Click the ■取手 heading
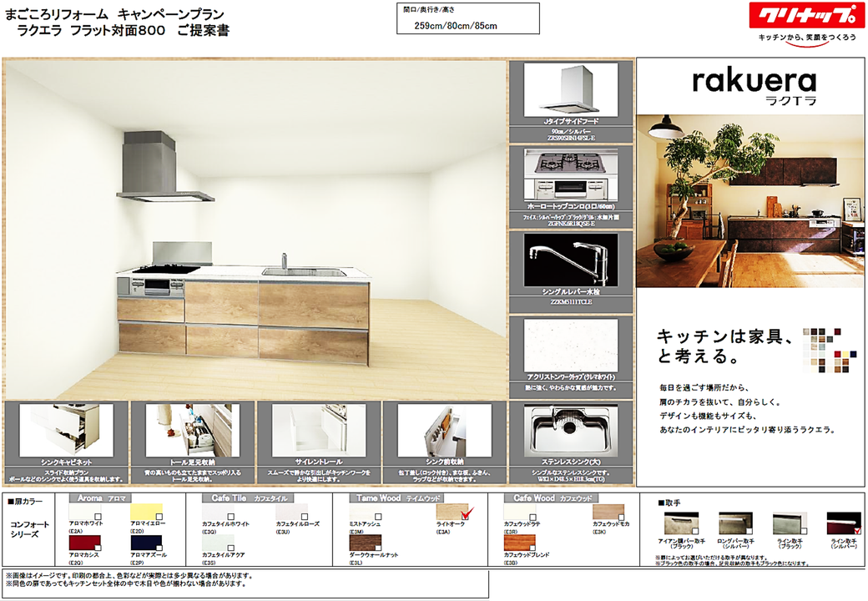Viewport: 868px width, 601px height. coord(669,503)
